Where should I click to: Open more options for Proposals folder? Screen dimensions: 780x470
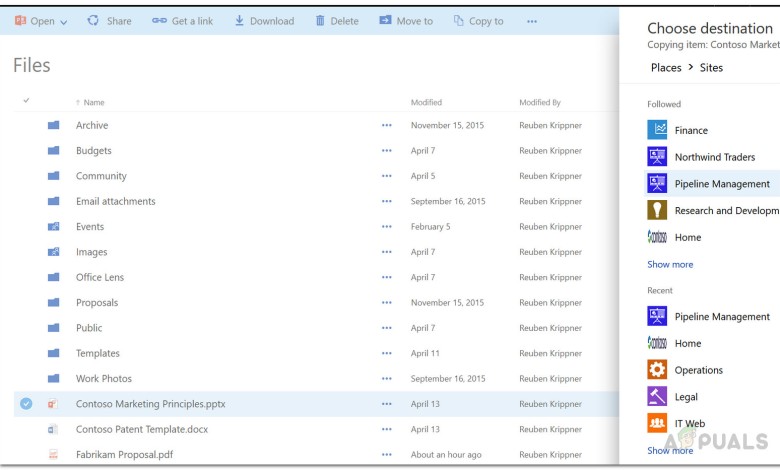tap(387, 303)
